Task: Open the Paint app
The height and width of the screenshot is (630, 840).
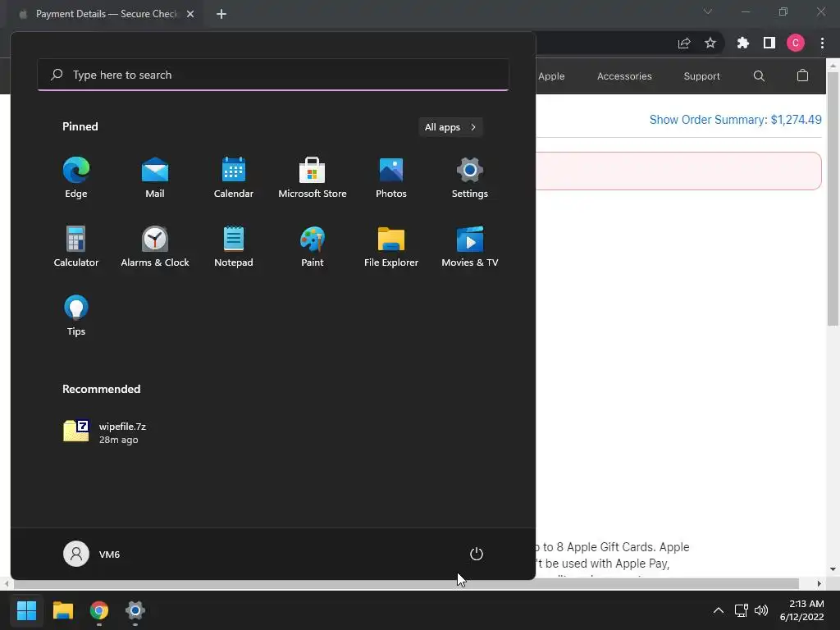Action: [313, 246]
